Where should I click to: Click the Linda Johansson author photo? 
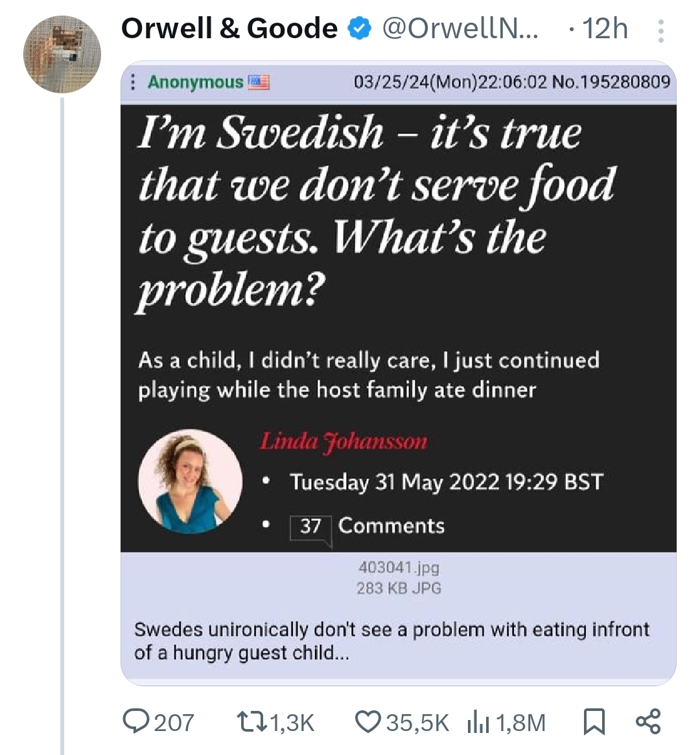[x=191, y=481]
